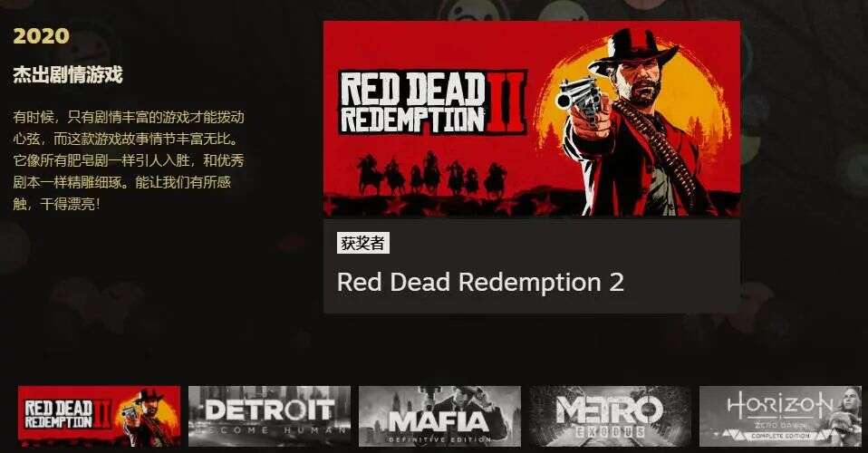Click the large Red Dead Redemption II banner
868x453 pixels.
[x=532, y=119]
